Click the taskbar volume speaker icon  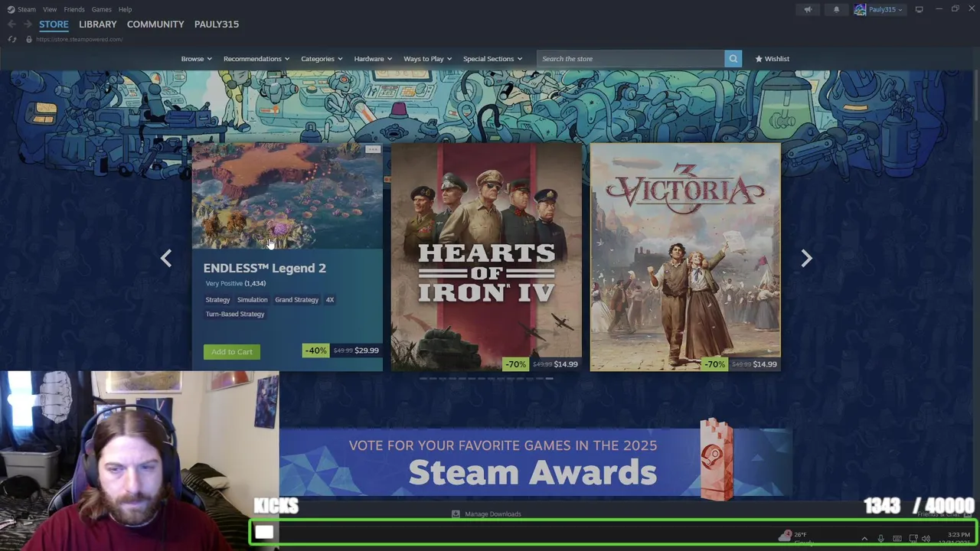926,539
